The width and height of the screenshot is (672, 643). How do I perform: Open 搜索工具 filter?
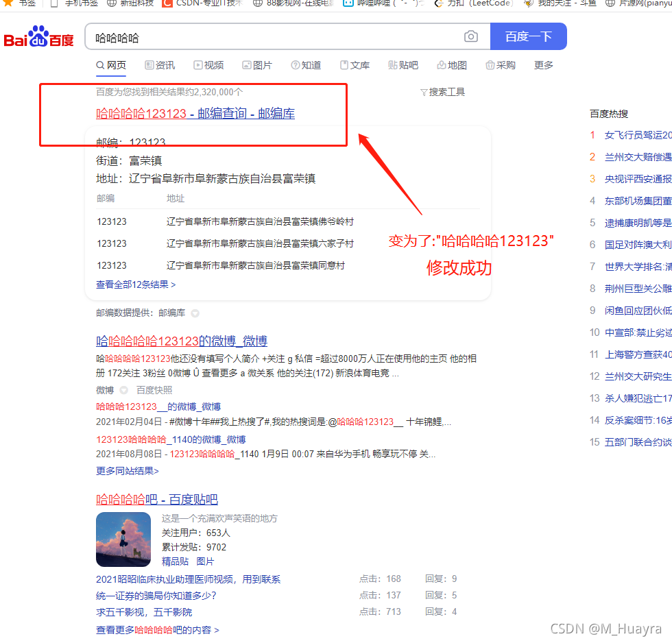click(443, 92)
